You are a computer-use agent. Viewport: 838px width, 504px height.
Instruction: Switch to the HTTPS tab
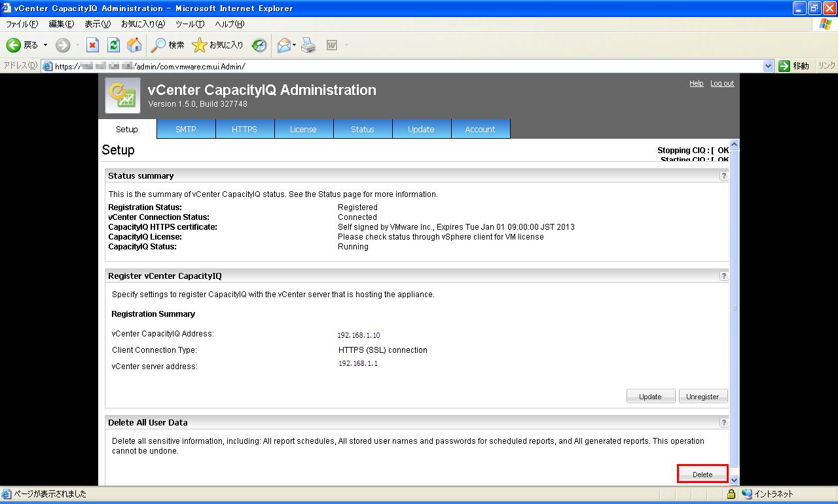pyautogui.click(x=245, y=129)
